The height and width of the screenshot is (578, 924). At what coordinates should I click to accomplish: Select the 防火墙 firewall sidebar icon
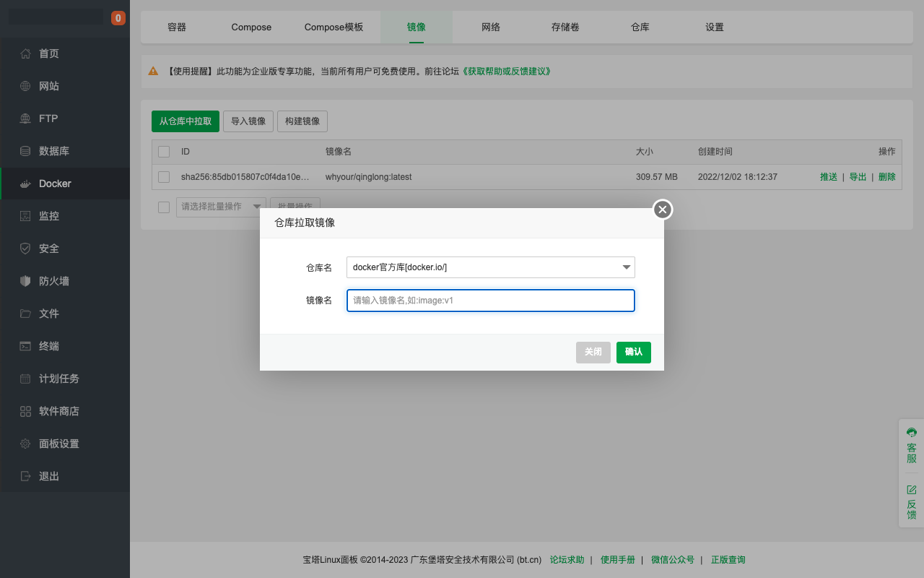25,280
